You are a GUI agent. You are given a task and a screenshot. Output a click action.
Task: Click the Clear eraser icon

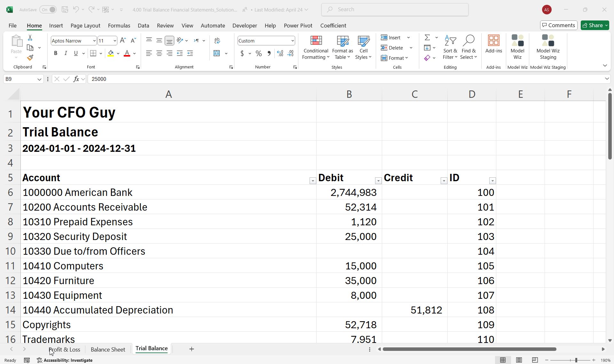[x=427, y=58]
